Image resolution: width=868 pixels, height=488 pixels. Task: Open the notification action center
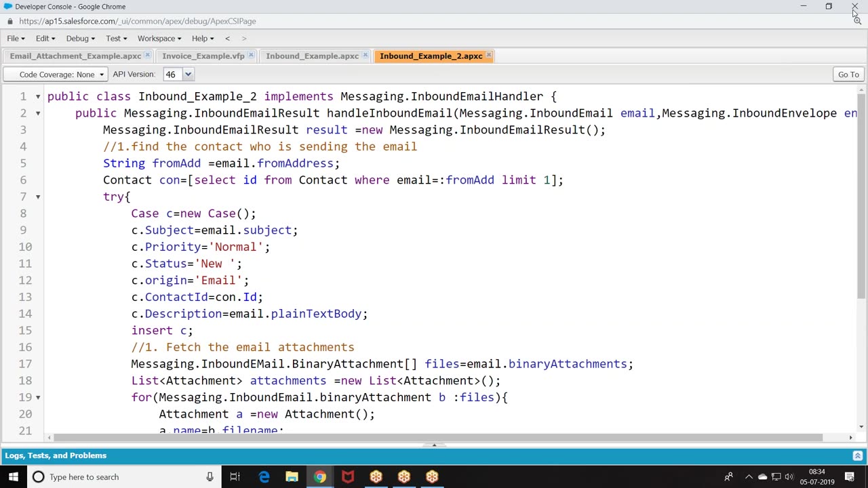coord(850,477)
